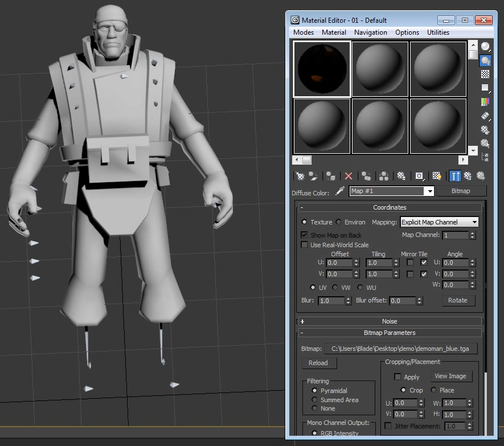
Task: Click the Blur value input field
Action: (331, 301)
